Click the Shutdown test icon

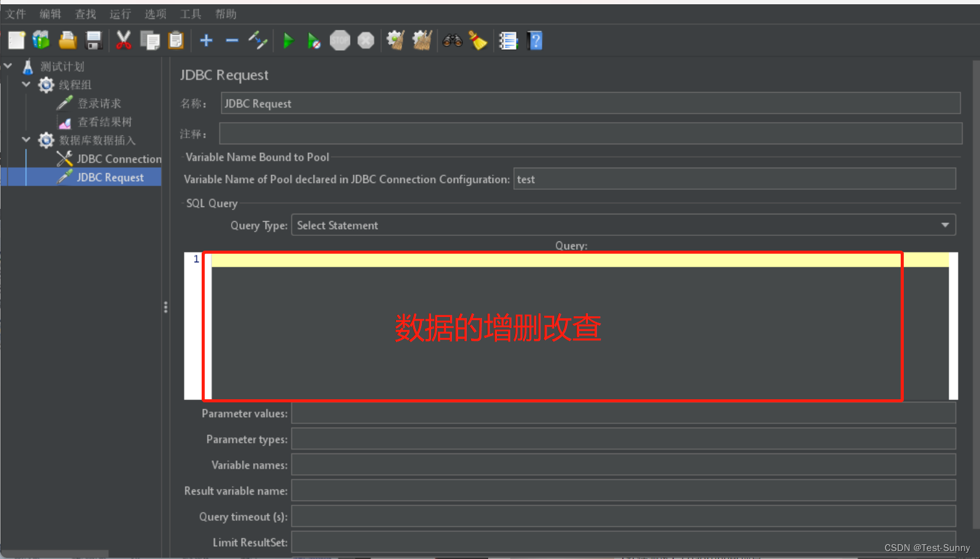pyautogui.click(x=366, y=41)
